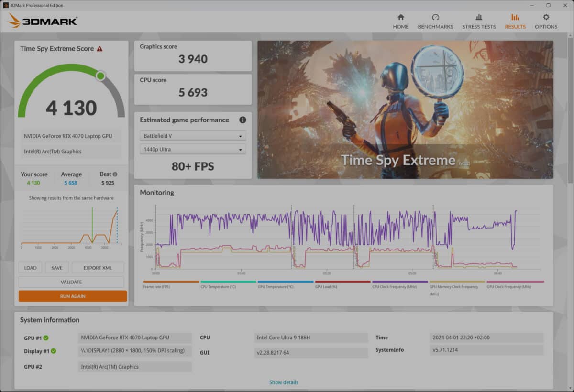The height and width of the screenshot is (392, 574).
Task: Click the info icon beside the Best score label
Action: 115,174
